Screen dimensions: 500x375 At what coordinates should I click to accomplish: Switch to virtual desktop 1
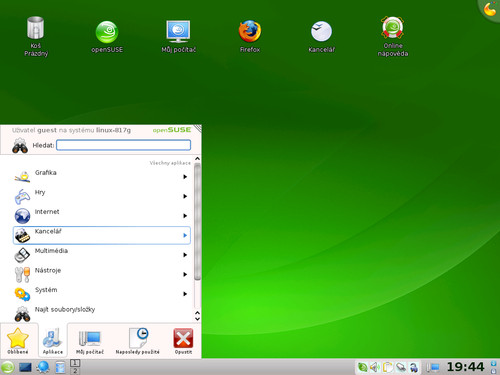(x=75, y=363)
